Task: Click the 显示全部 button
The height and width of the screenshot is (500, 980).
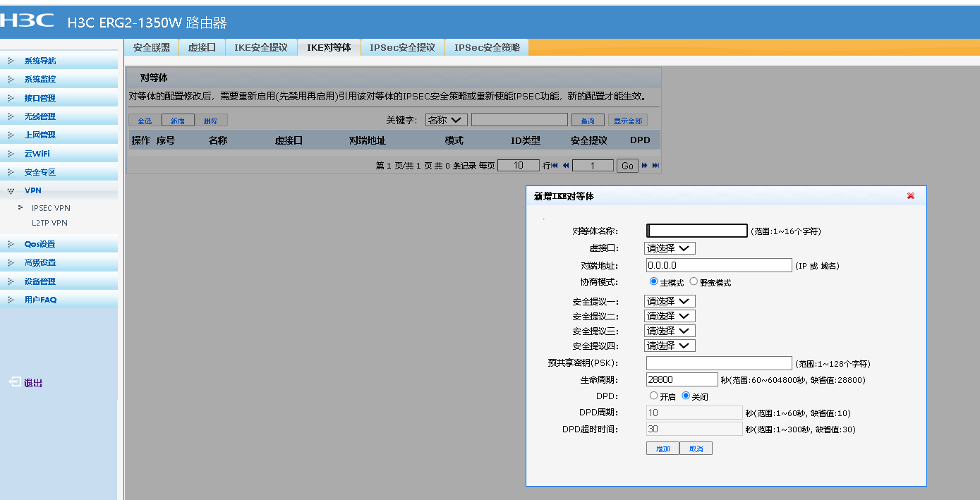Action: (628, 121)
